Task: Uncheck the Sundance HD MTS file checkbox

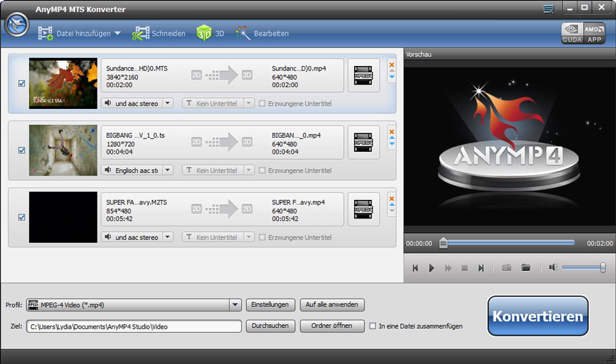Action: (x=22, y=83)
